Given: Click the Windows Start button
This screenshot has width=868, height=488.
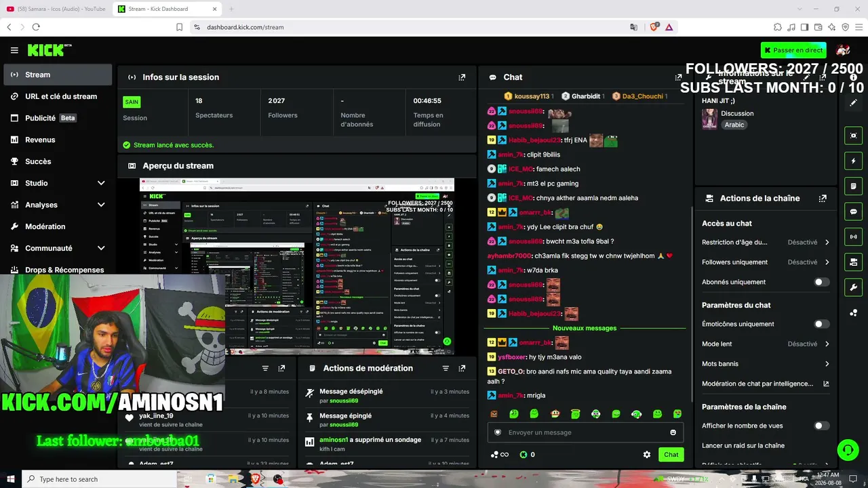Looking at the screenshot, I should pos(11,479).
